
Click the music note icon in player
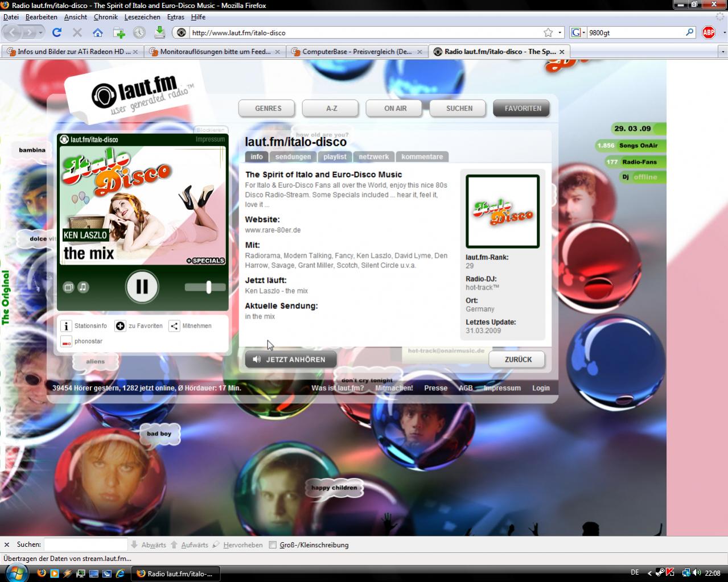pos(83,287)
